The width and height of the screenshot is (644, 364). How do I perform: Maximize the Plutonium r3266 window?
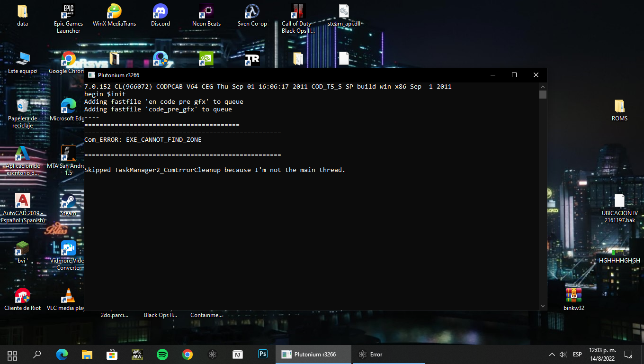514,75
